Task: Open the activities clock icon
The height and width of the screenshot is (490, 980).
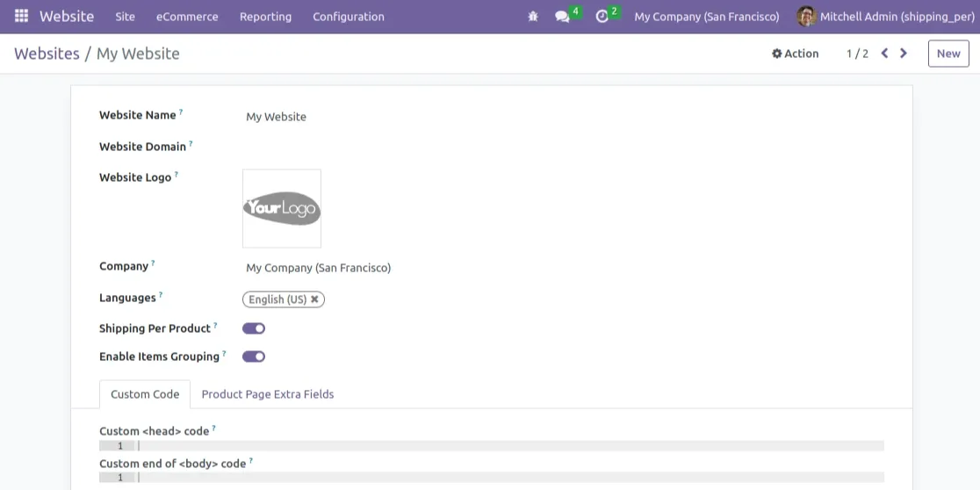Action: click(x=602, y=17)
